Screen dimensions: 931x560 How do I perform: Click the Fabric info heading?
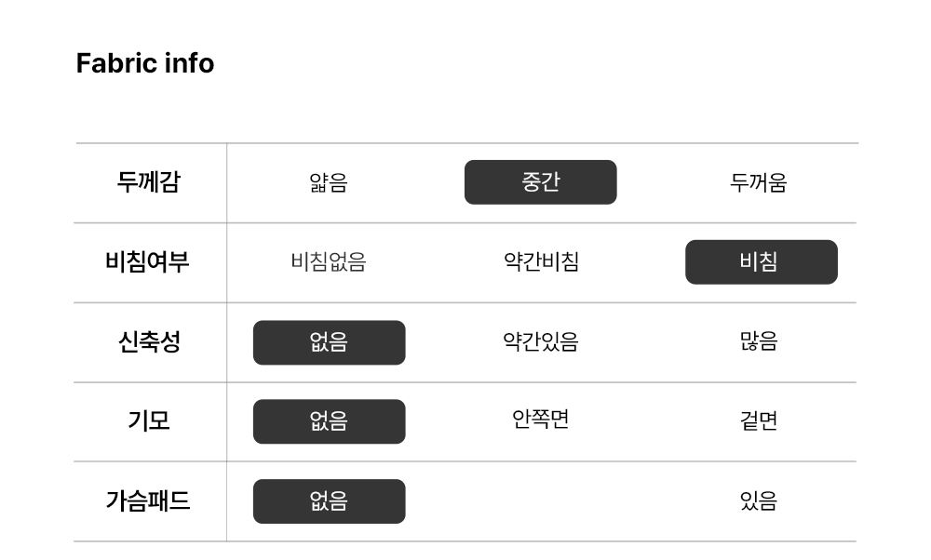pyautogui.click(x=145, y=63)
